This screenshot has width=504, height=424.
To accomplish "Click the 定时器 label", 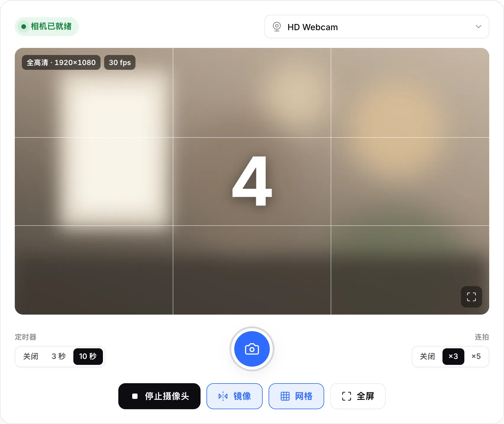I will [x=26, y=337].
